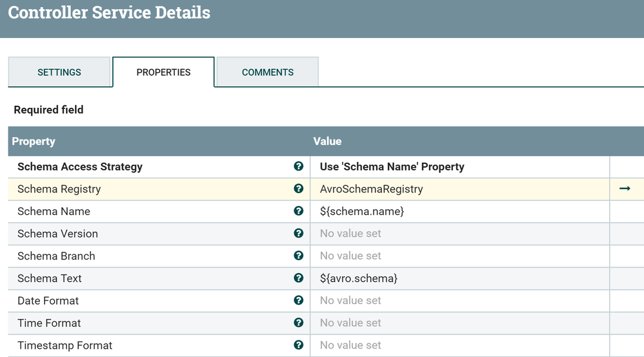Click help icon next to Schema Access Strategy
Screen dimensions: 644x357
coord(298,167)
